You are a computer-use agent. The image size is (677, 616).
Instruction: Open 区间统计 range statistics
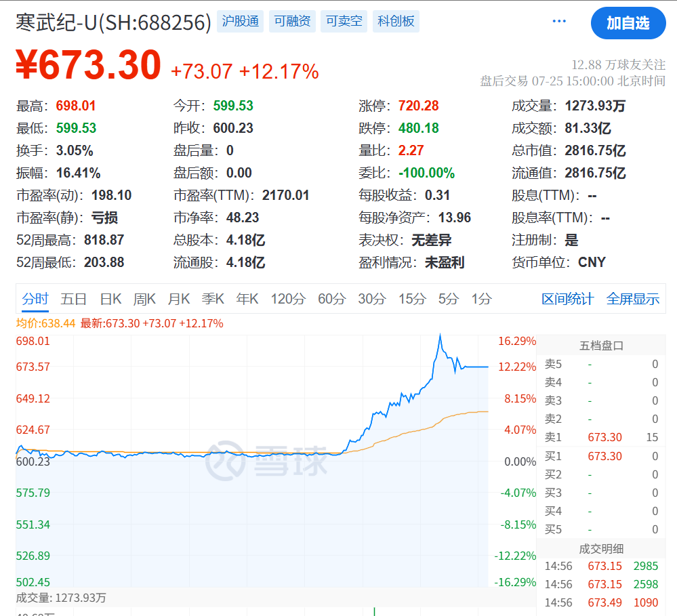(567, 299)
